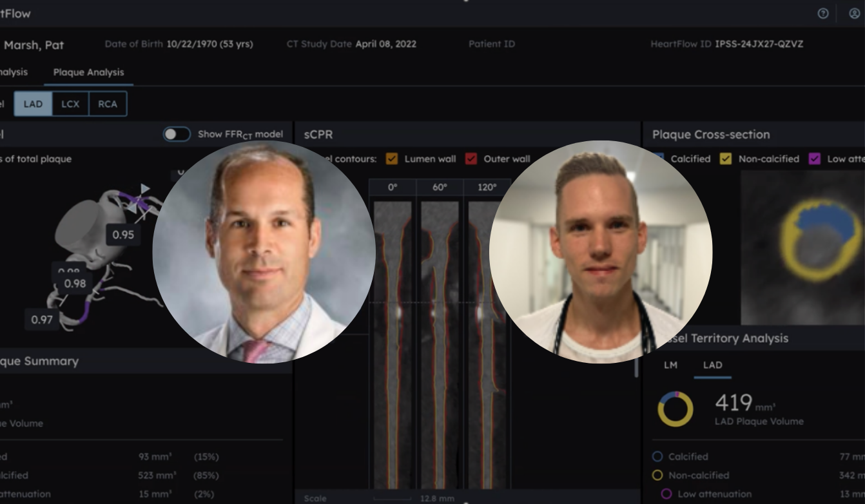Select the LAD vessel button

click(33, 104)
